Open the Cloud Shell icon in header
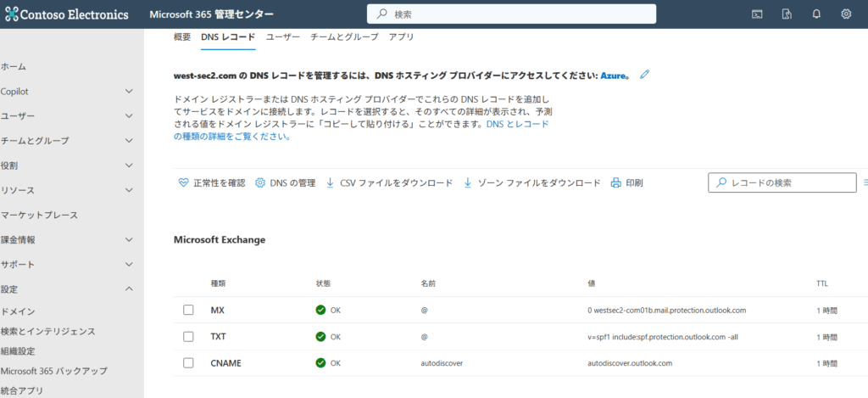This screenshot has width=868, height=398. click(757, 14)
